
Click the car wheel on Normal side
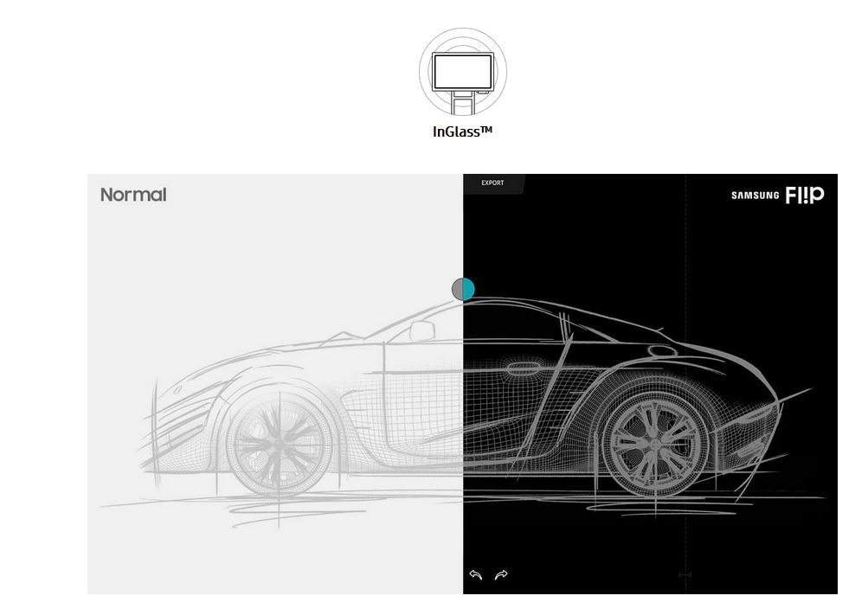(279, 443)
